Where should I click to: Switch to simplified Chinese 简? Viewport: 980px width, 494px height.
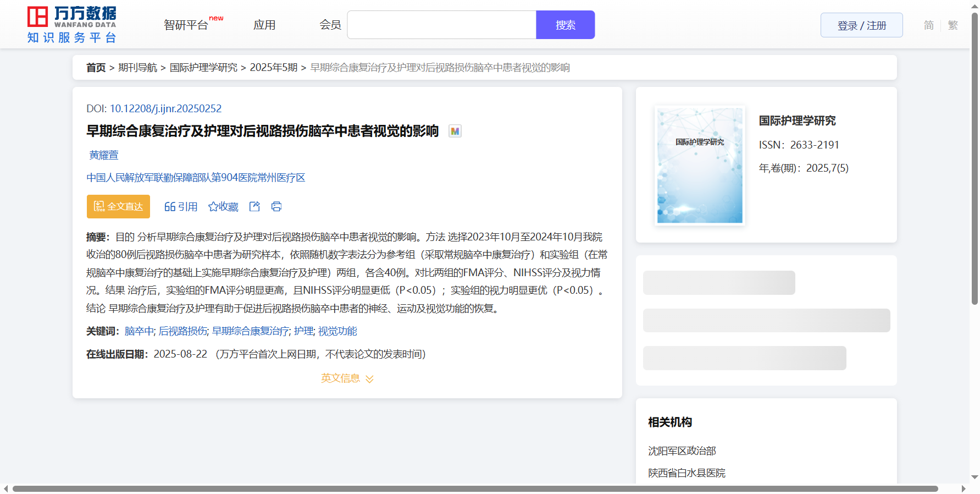(x=928, y=25)
